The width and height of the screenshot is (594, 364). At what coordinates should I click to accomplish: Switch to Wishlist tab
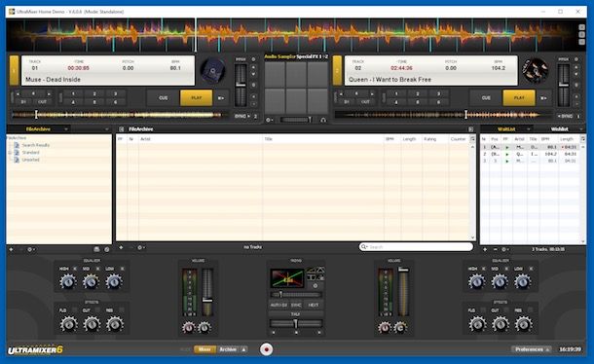559,129
